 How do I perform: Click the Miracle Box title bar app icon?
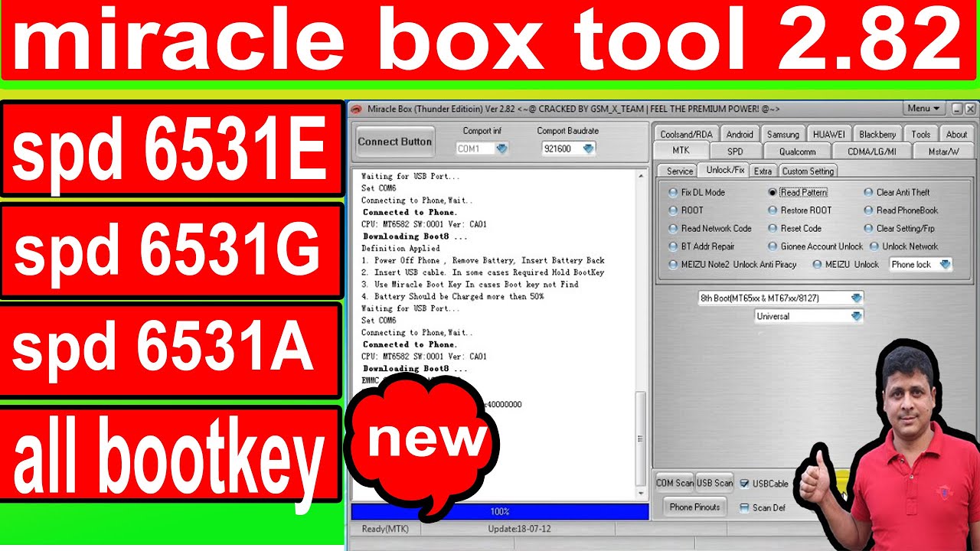356,109
